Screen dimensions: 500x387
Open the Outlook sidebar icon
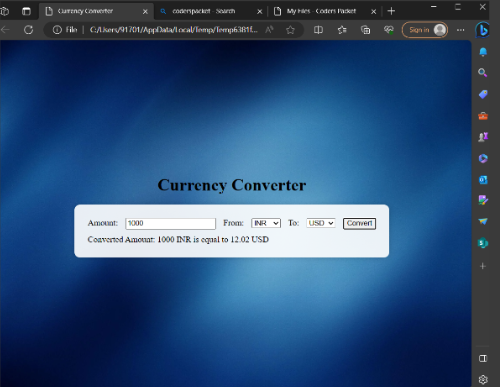point(483,180)
